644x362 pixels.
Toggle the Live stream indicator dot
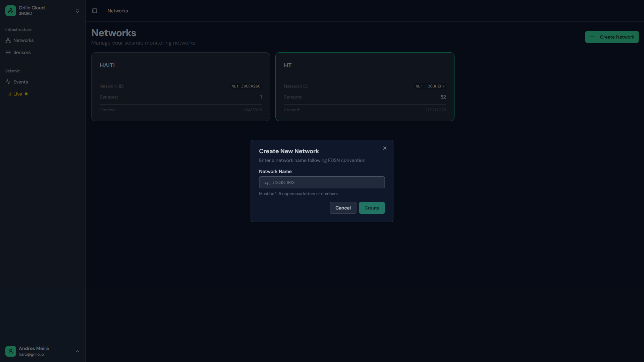click(x=26, y=94)
